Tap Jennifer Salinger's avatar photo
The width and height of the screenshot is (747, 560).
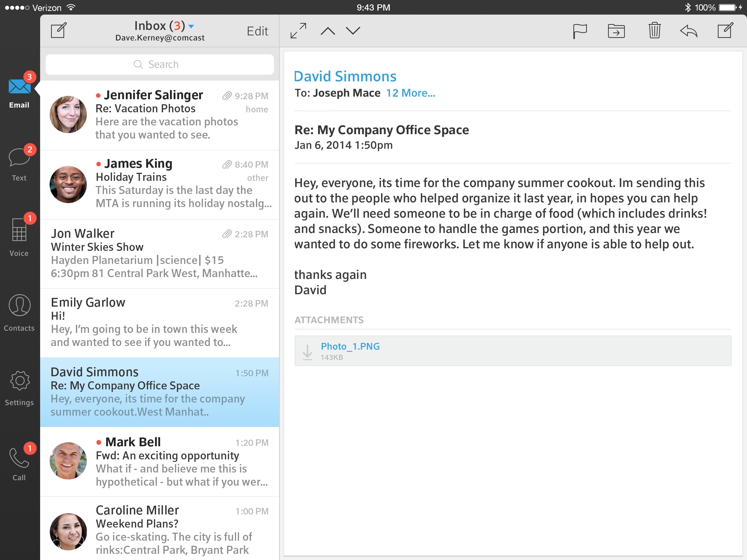(x=68, y=114)
